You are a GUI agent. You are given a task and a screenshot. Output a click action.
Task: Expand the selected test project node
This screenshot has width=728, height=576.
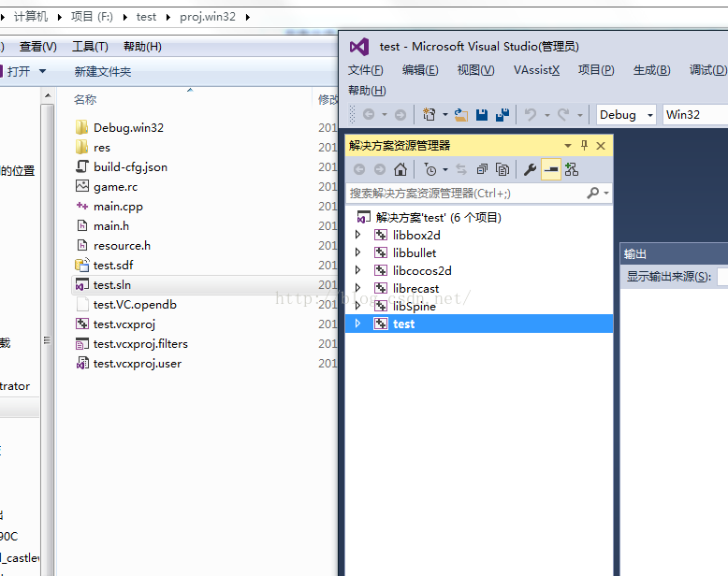pos(358,324)
